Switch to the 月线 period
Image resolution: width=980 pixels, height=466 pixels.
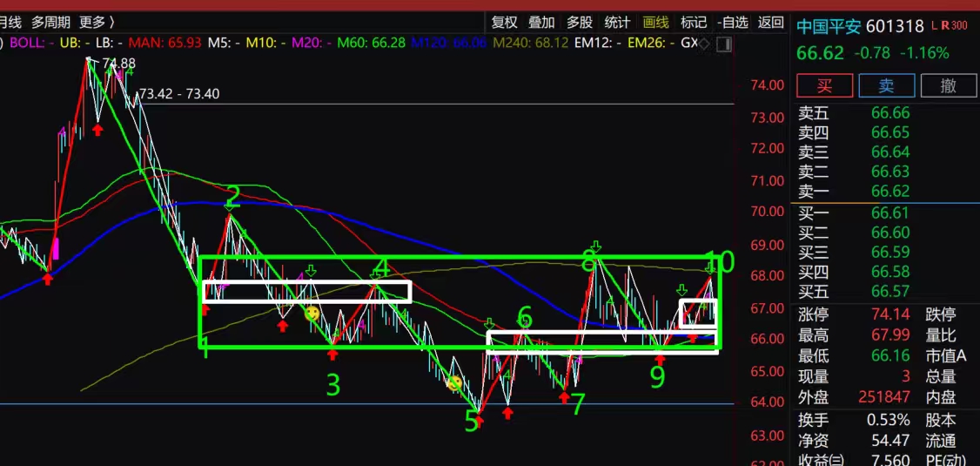point(10,23)
